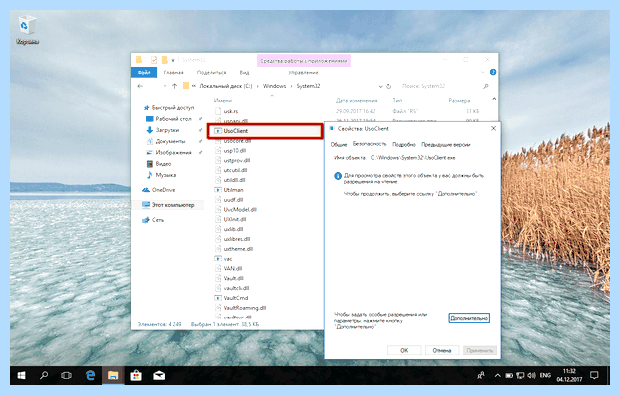Image resolution: width=620 pixels, height=395 pixels.
Task: Collapse the Explorer ribbon chevron
Action: tap(482, 72)
